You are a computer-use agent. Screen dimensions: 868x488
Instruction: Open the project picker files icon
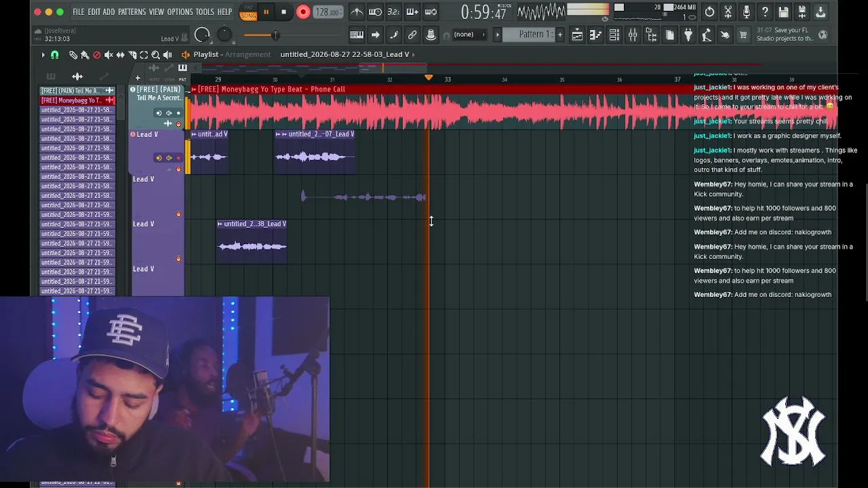pos(669,35)
